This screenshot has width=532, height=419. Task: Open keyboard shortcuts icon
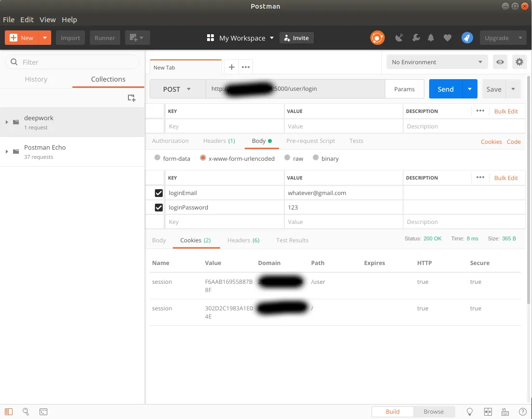tap(505, 412)
